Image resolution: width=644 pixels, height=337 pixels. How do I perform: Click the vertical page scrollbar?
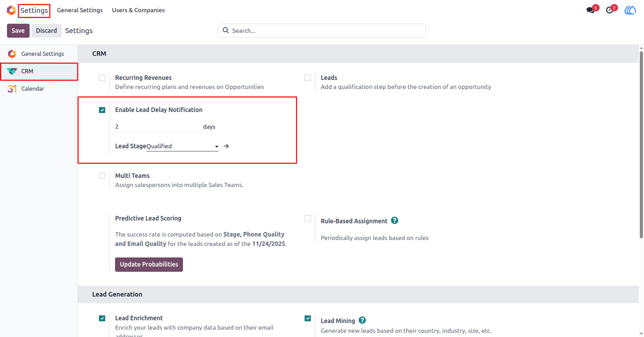tap(641, 145)
